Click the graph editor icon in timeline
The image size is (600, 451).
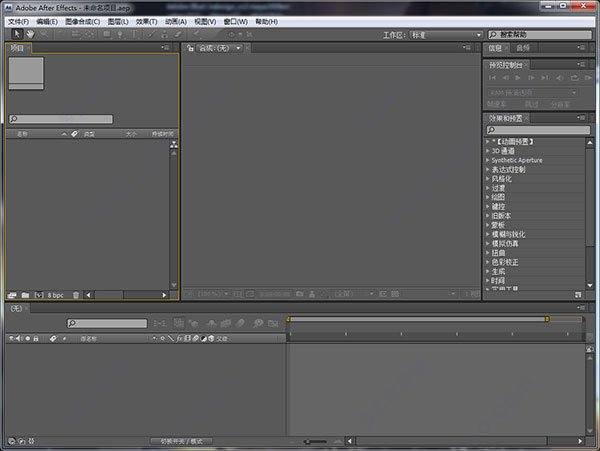273,324
